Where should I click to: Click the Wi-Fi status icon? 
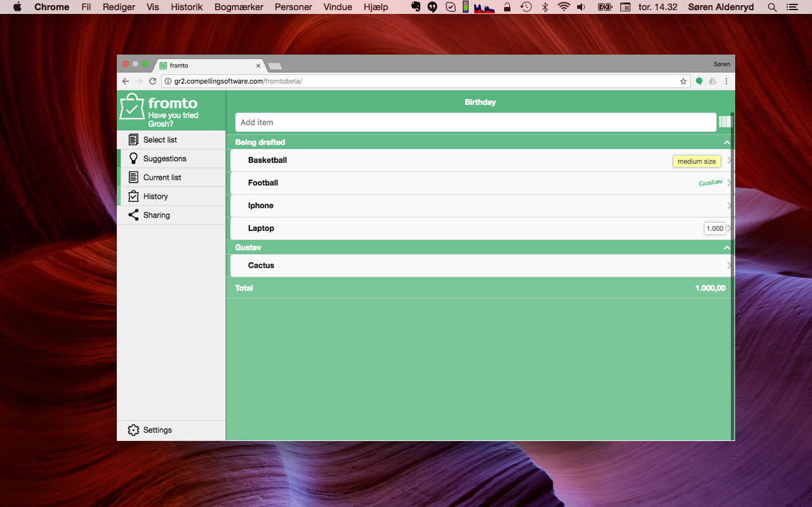pos(564,7)
